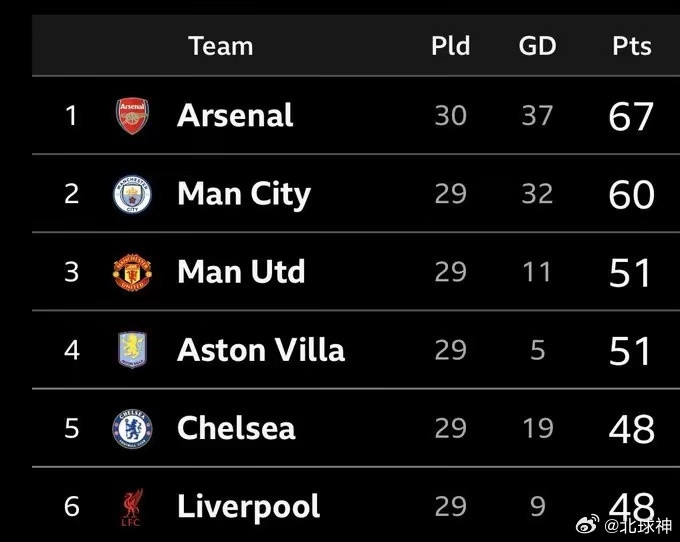Select the Man Utd team name
The height and width of the screenshot is (542, 680).
click(241, 272)
